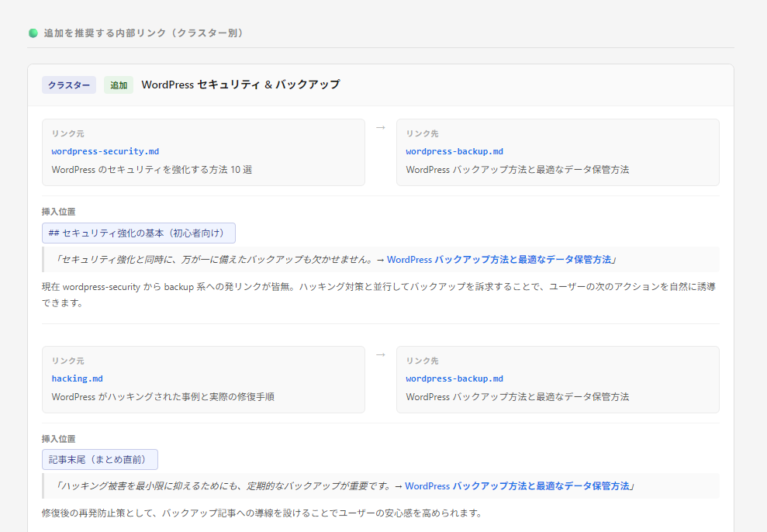Click the クラスター badge
This screenshot has height=532, width=767.
69,85
